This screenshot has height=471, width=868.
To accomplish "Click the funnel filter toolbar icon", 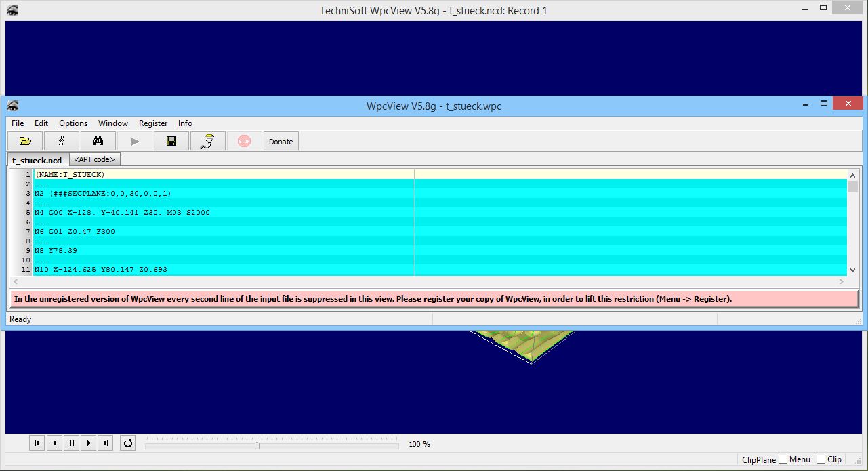I will point(208,141).
